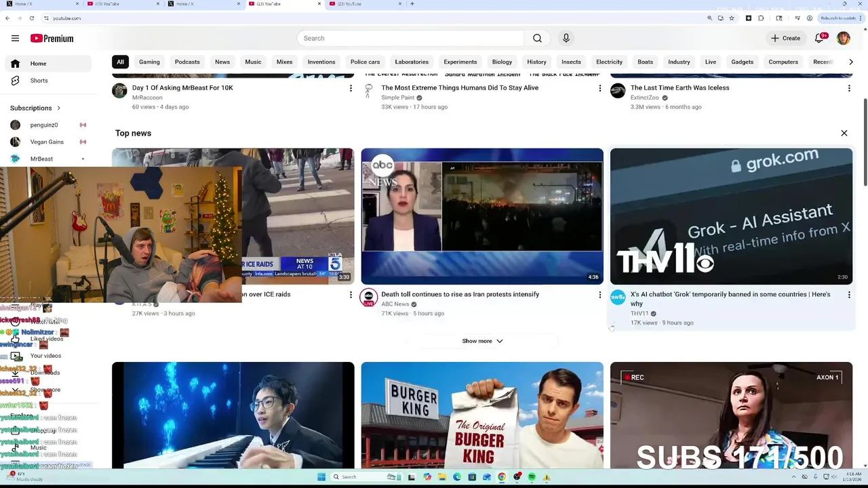Dismiss the Top news section
This screenshot has height=488, width=868.
[x=844, y=134]
